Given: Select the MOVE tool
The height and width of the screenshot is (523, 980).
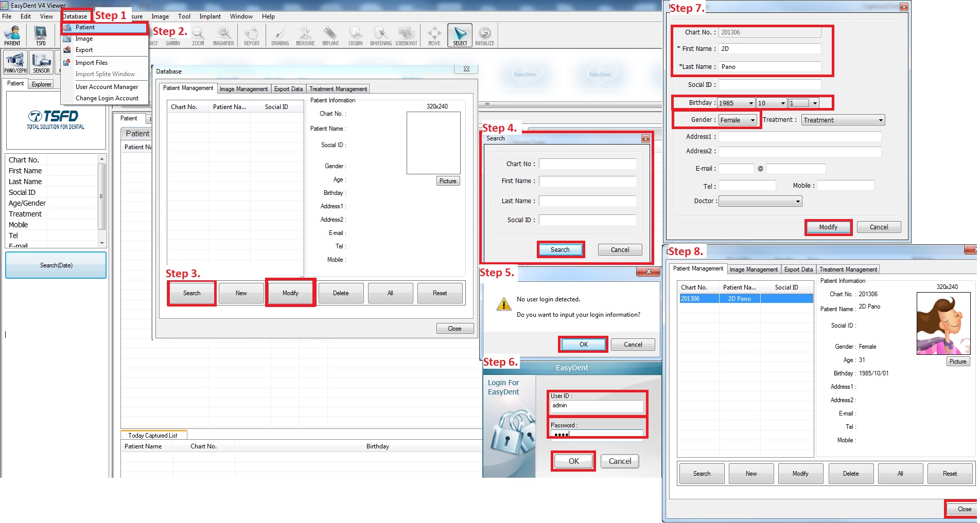Looking at the screenshot, I should point(434,35).
